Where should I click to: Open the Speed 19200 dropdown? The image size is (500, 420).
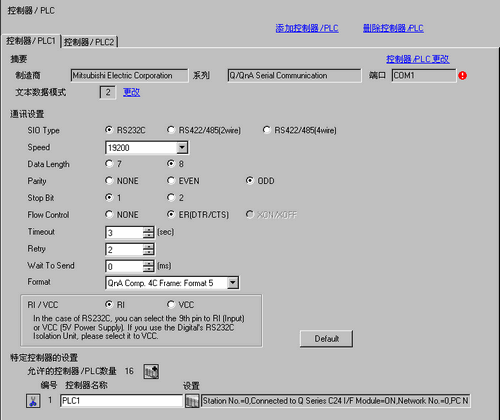(x=182, y=147)
